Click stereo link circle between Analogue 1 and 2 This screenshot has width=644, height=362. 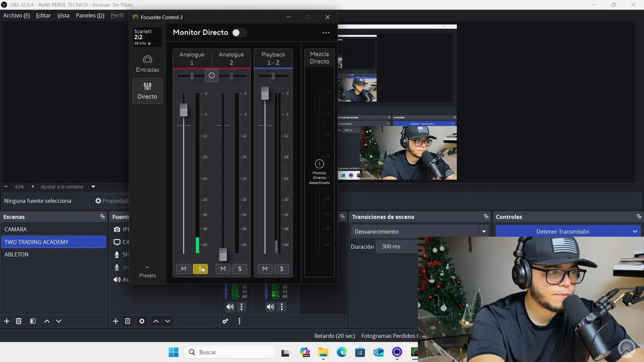[x=212, y=75]
